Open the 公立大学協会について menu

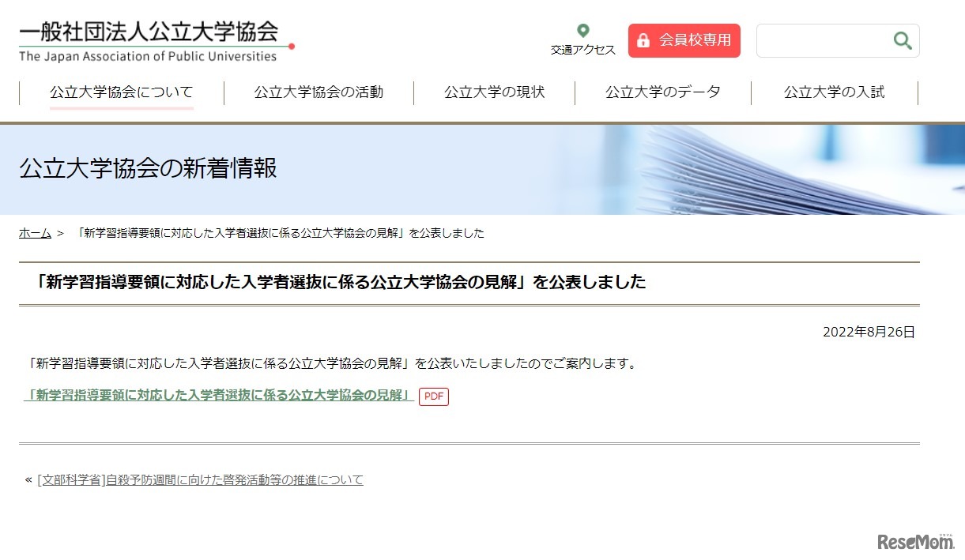tap(120, 92)
